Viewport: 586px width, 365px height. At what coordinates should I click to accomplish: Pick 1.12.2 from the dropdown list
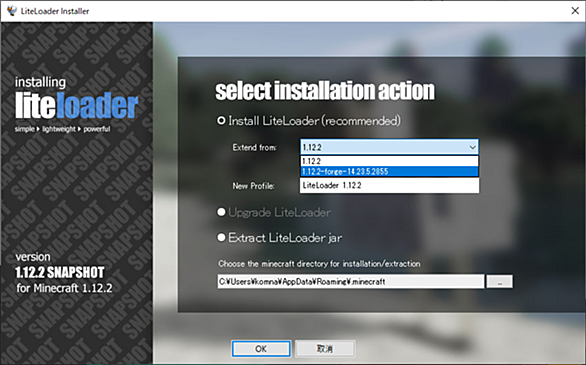(x=389, y=161)
